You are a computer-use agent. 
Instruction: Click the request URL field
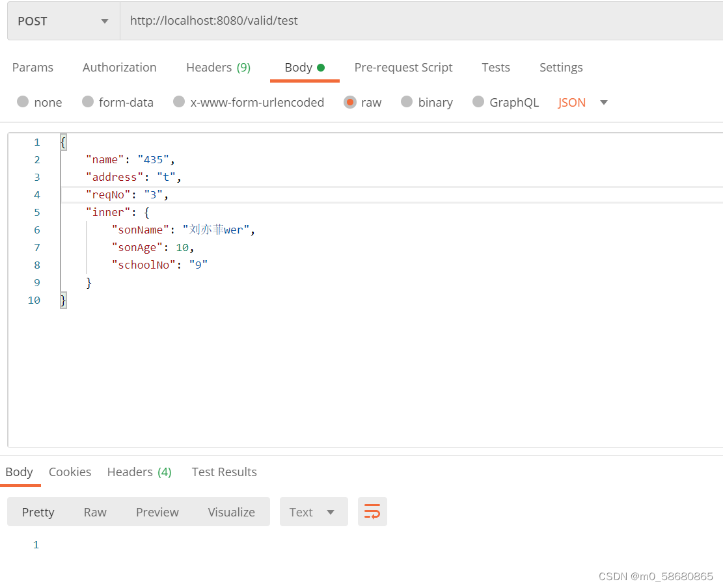pos(422,21)
